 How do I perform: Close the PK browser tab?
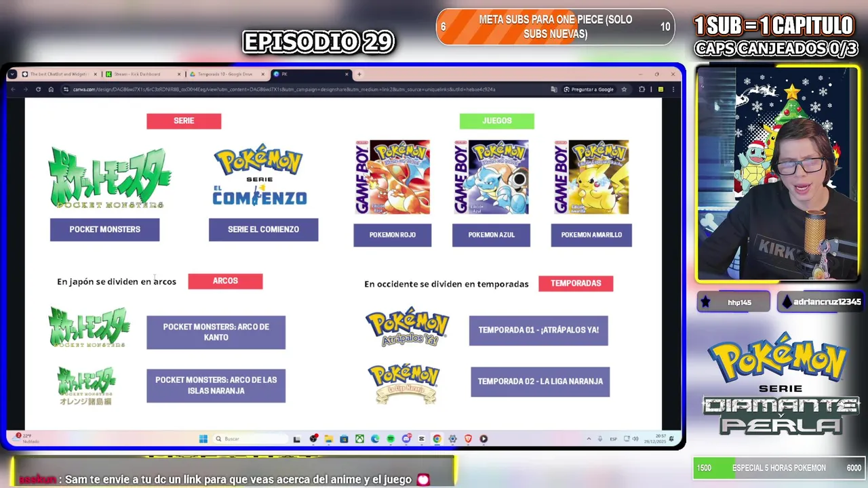347,74
